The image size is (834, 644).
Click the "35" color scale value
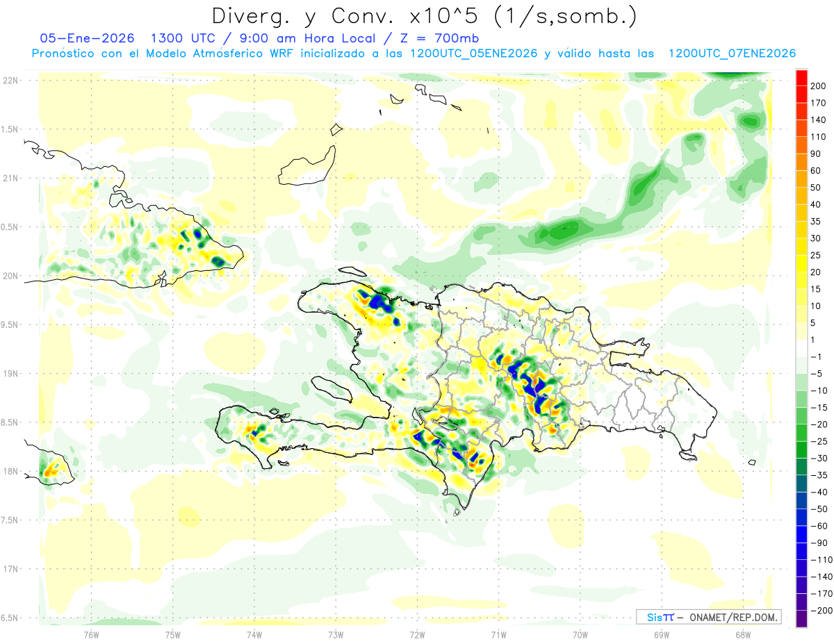(x=815, y=222)
